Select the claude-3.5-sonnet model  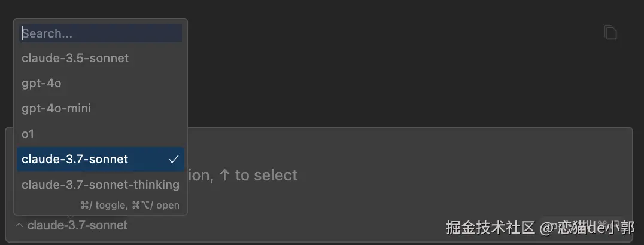pos(75,58)
